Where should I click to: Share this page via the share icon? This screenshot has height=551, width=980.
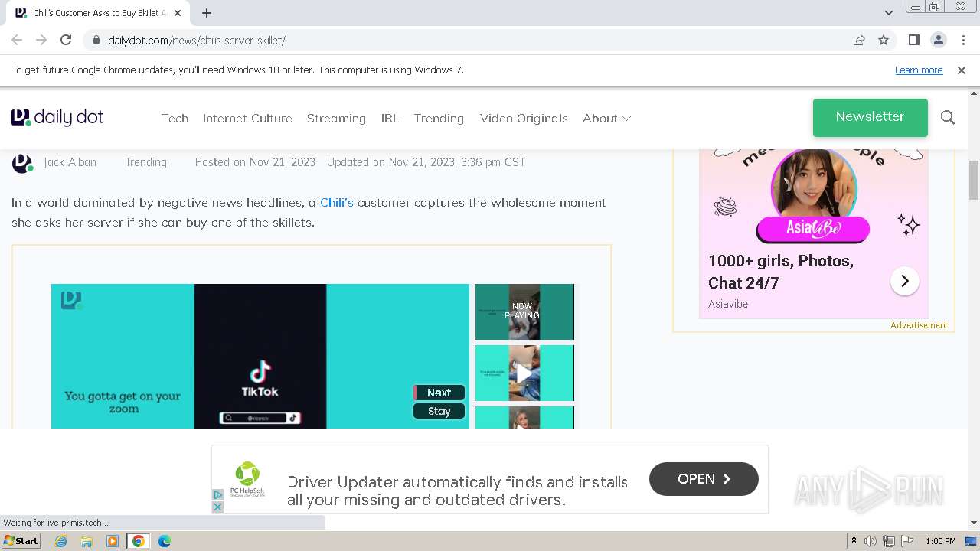pyautogui.click(x=859, y=40)
